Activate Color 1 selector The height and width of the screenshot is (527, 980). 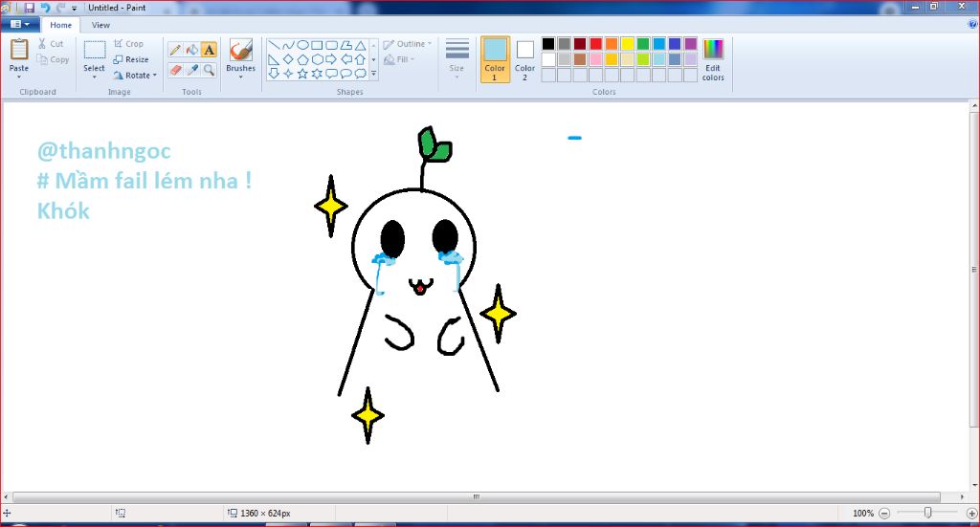point(495,59)
